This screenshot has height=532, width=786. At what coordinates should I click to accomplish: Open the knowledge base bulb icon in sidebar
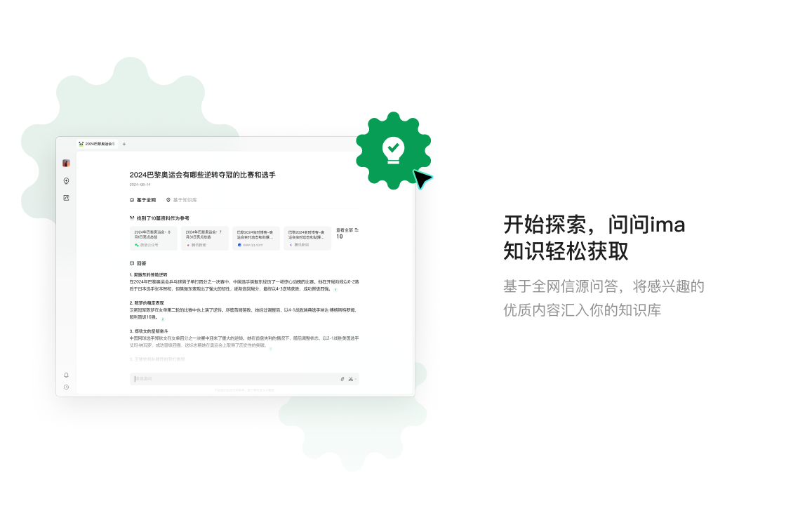coord(66,181)
